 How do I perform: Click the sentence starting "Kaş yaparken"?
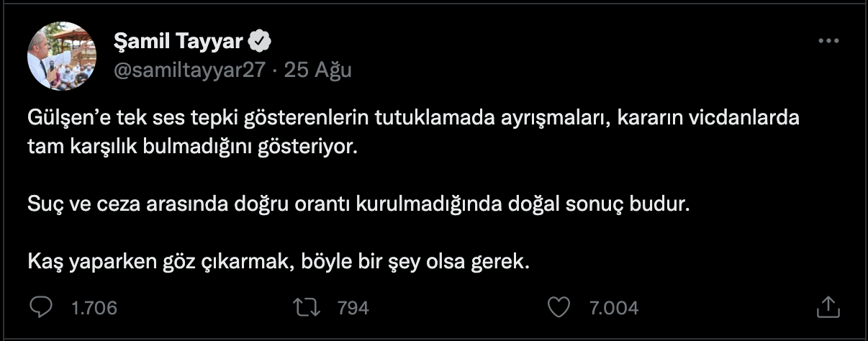(x=279, y=260)
